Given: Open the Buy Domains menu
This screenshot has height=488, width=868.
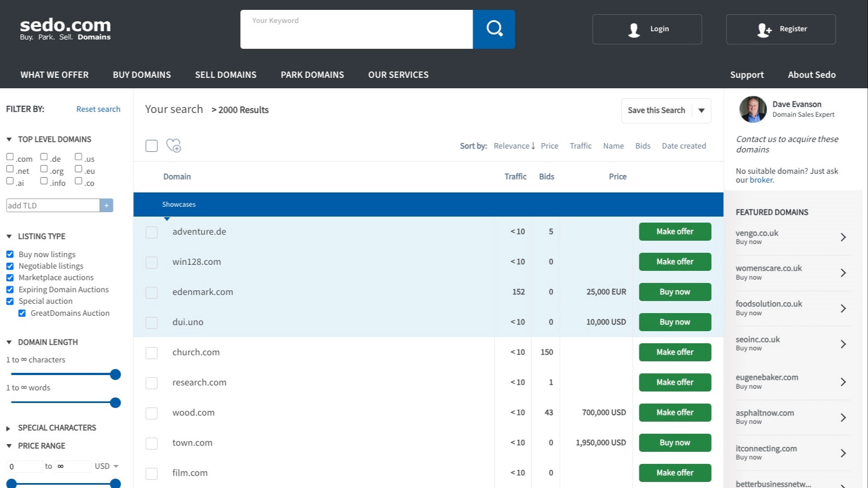Looking at the screenshot, I should (142, 75).
